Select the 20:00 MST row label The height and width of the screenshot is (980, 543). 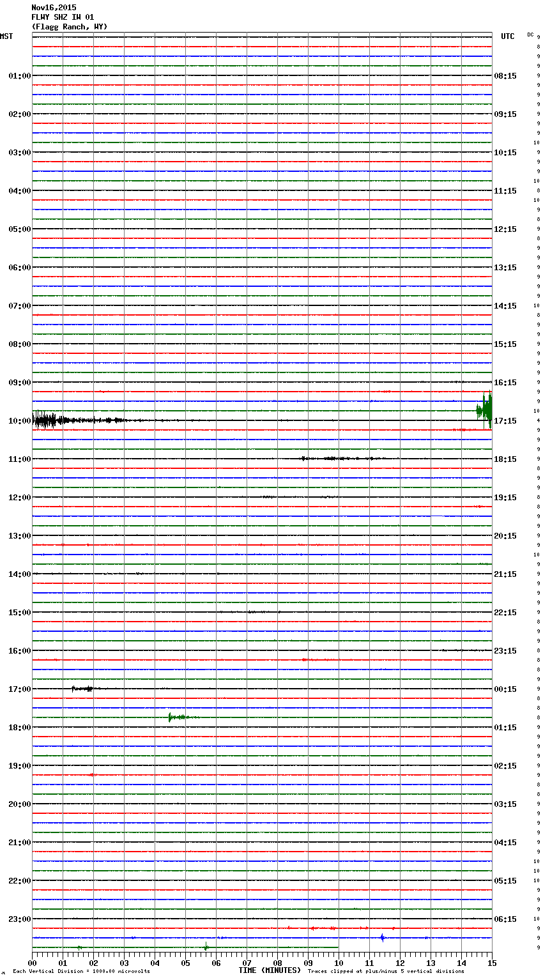(19, 804)
